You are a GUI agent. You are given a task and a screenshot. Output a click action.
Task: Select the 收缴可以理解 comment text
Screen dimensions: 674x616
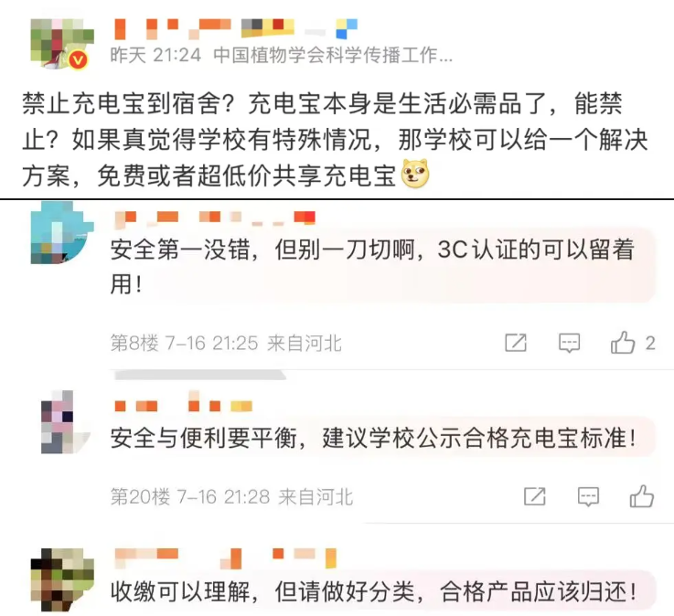[373, 591]
